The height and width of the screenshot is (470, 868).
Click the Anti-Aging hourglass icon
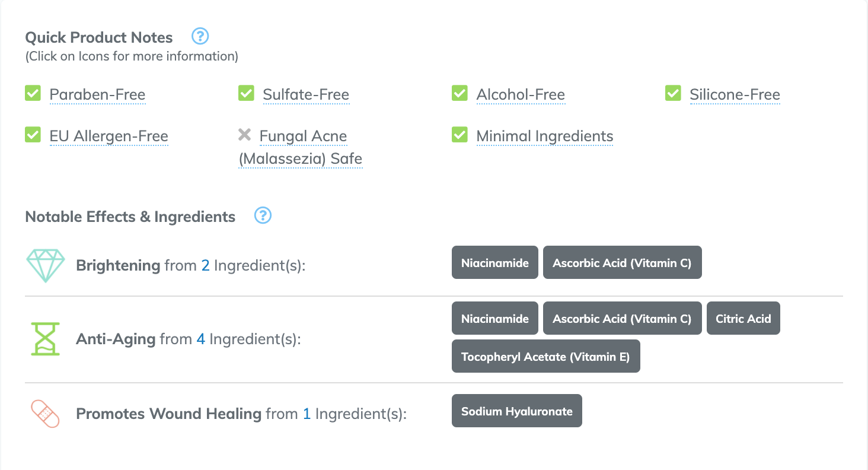pos(46,339)
